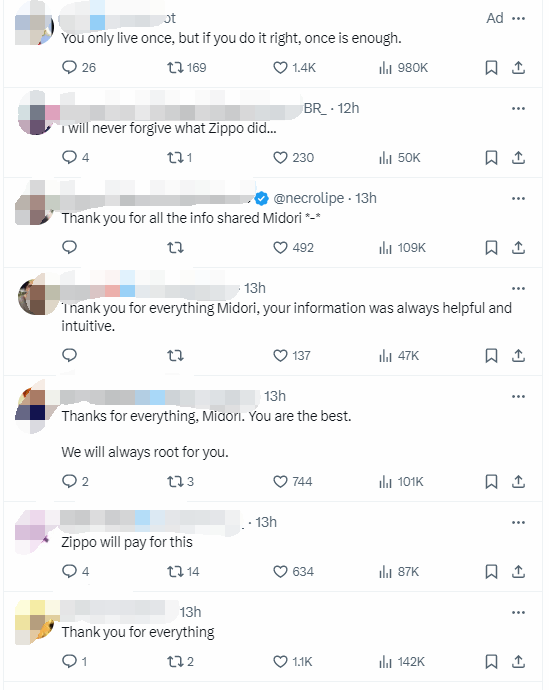Open the @necrolipe profile handle
Viewport: 549px width, 690px height.
[308, 198]
